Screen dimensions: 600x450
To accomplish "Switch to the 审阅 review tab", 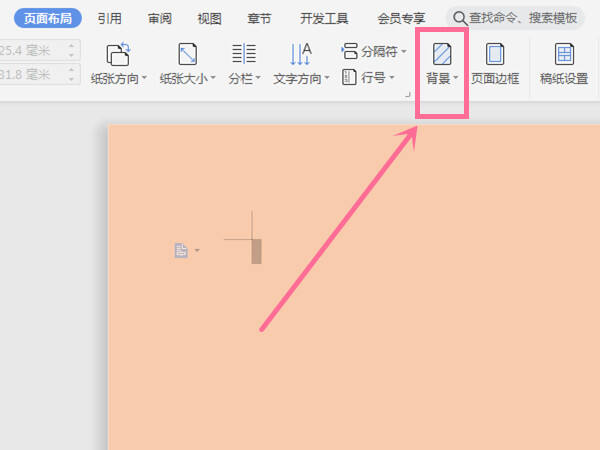I will 160,18.
